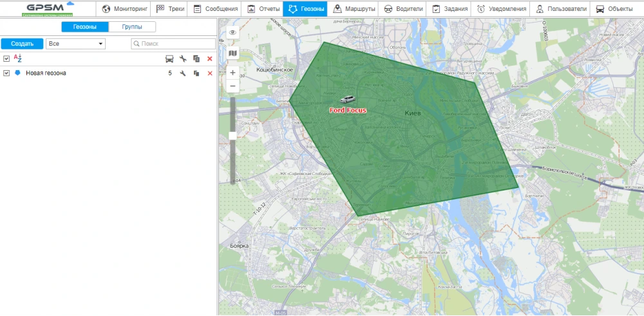Switch to the Группы view
The width and height of the screenshot is (644, 316).
pyautogui.click(x=132, y=27)
